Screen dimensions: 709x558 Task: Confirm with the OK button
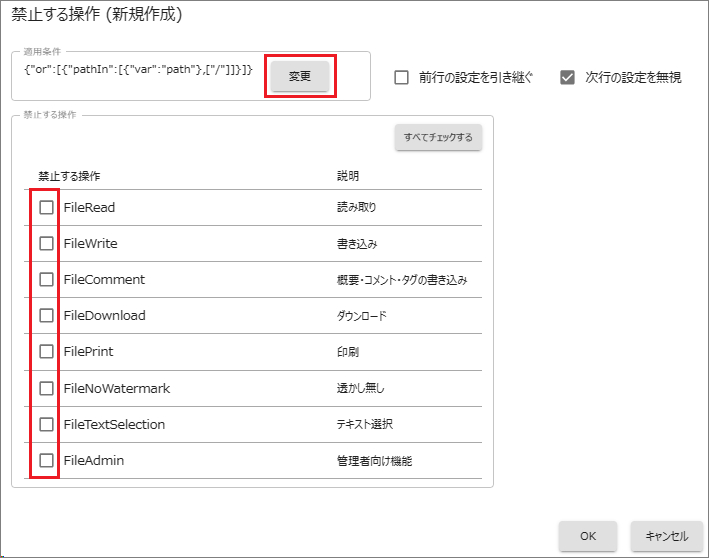coord(588,536)
